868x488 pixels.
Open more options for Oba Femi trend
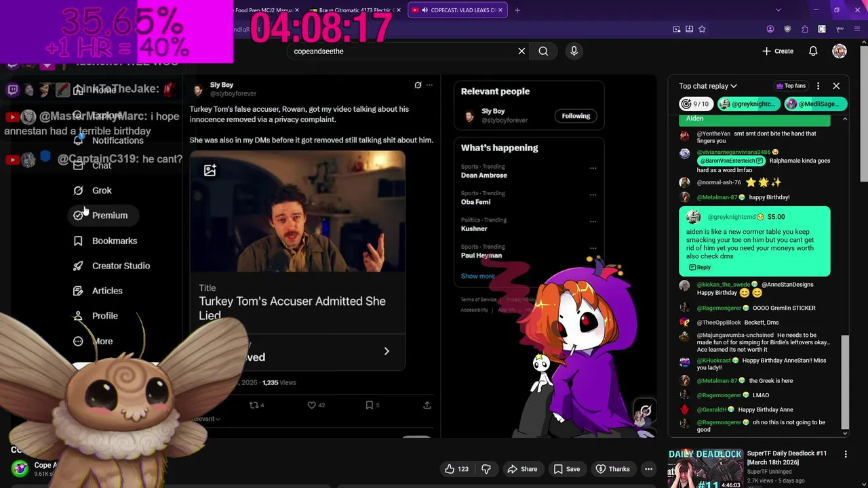click(593, 195)
